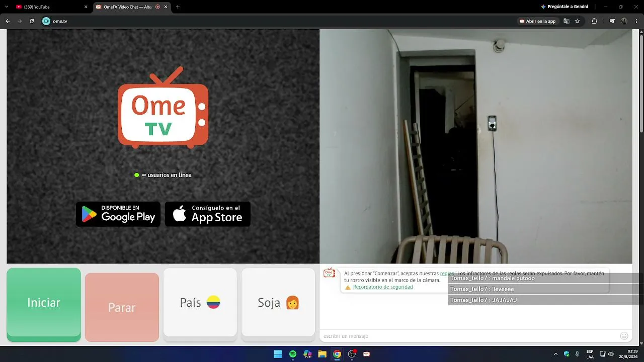Image resolution: width=644 pixels, height=362 pixels.
Task: Click the message 'Tomas_tello7 : mándale putooo'
Action: pos(493,279)
